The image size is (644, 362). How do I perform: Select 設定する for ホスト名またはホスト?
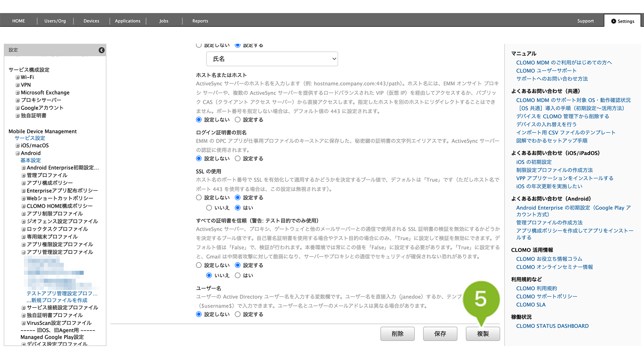pos(238,120)
